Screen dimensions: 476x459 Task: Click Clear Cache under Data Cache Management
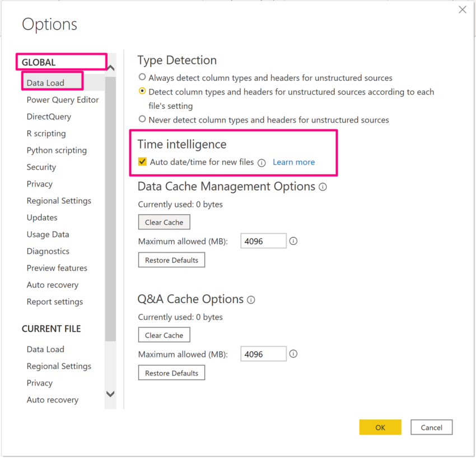pyautogui.click(x=164, y=222)
